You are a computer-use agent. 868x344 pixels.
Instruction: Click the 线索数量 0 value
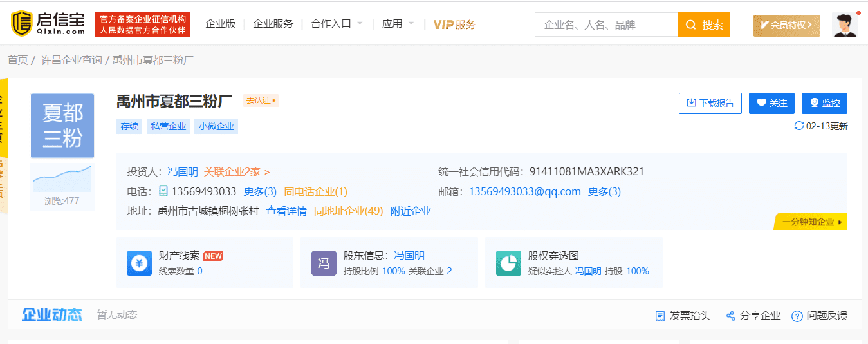(x=199, y=271)
